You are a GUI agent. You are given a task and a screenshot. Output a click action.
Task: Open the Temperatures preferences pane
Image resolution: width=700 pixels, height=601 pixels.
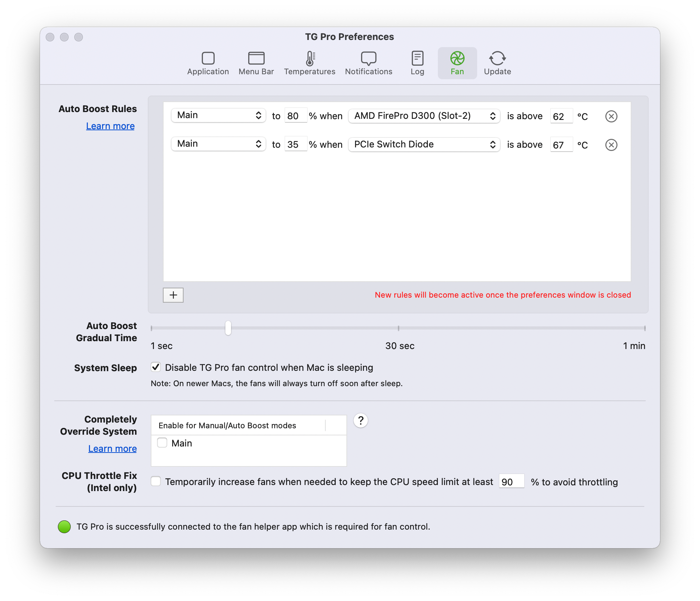pyautogui.click(x=309, y=63)
